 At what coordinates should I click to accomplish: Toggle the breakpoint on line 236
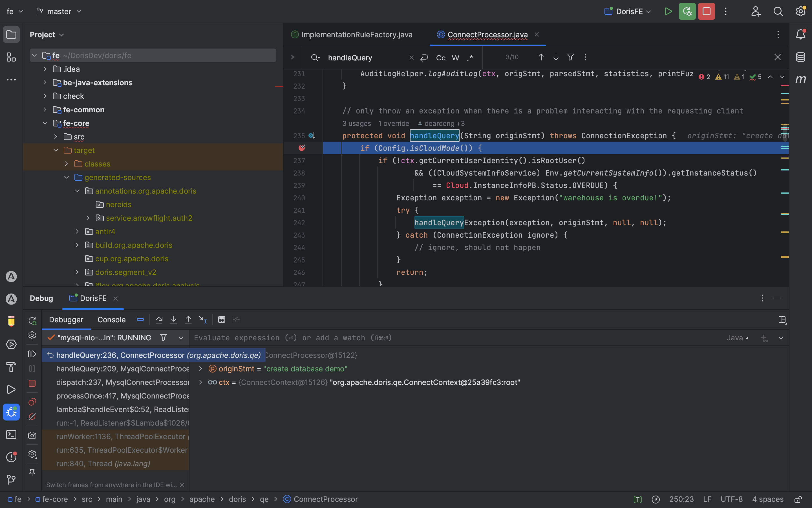302,148
